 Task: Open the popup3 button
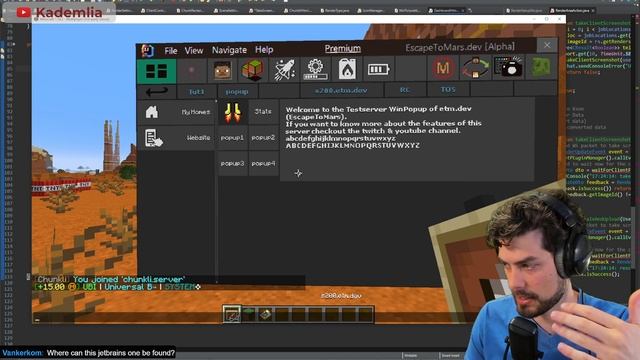tap(232, 163)
